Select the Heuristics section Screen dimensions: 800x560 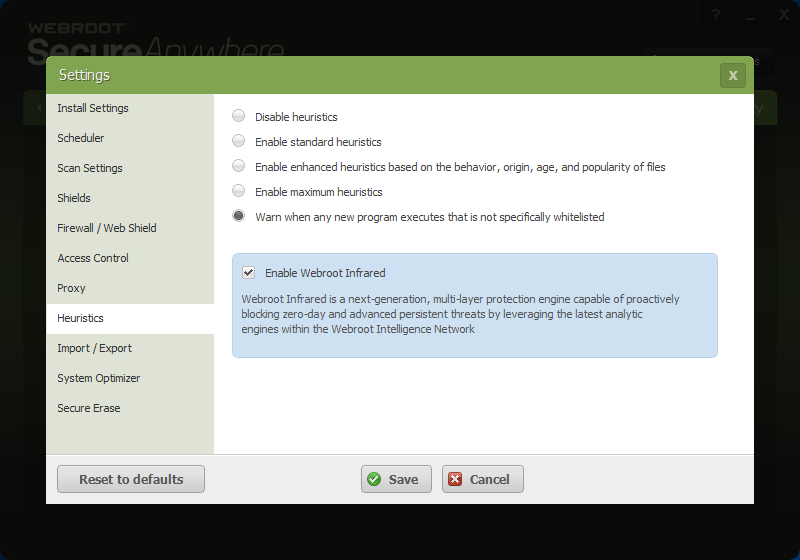[130, 318]
